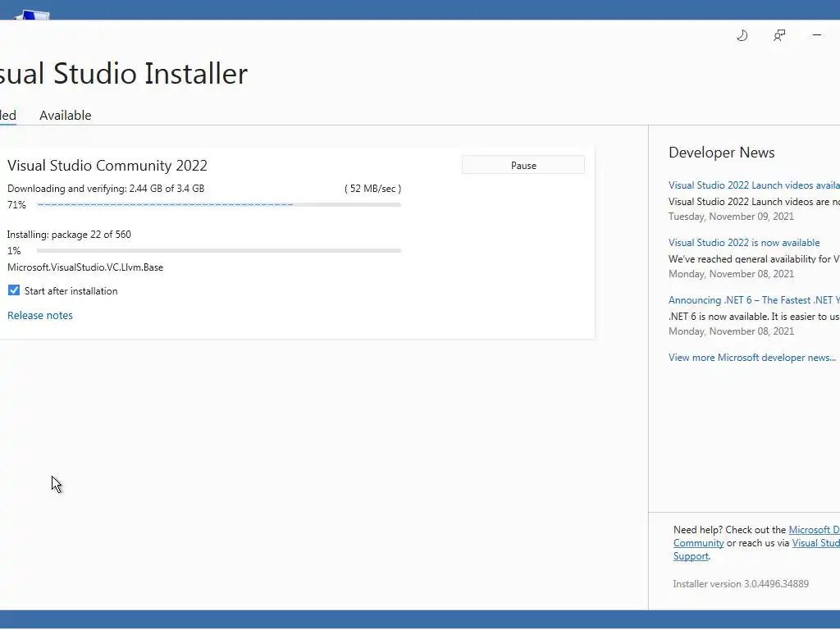840x630 pixels.
Task: Click Installing package 22 of 560 text
Action: coord(69,235)
